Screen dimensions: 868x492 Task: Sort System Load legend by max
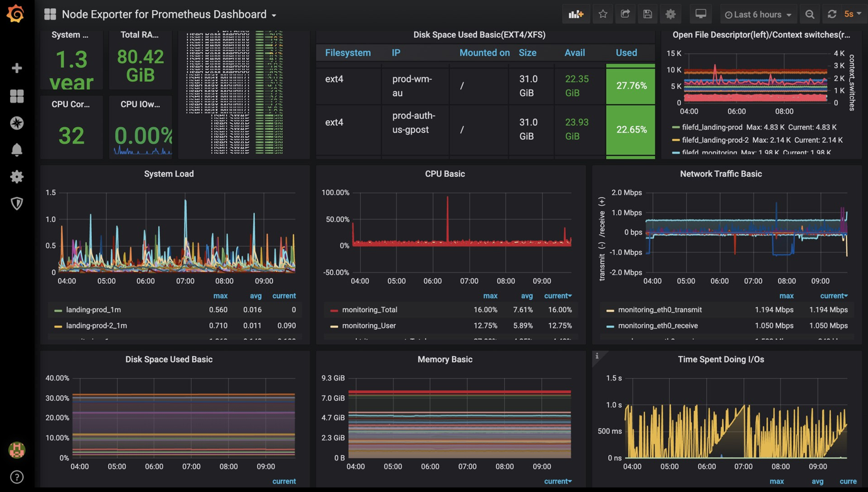tap(220, 296)
